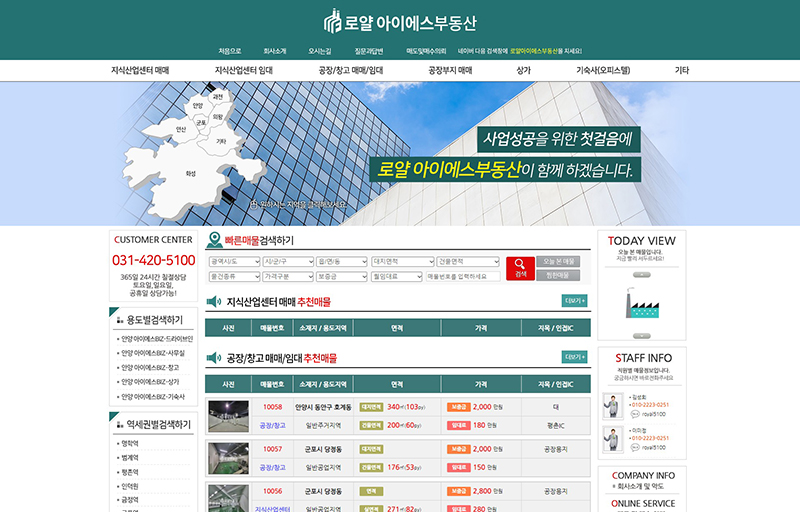
Task: Click the first staff member's photo
Action: pos(613,405)
